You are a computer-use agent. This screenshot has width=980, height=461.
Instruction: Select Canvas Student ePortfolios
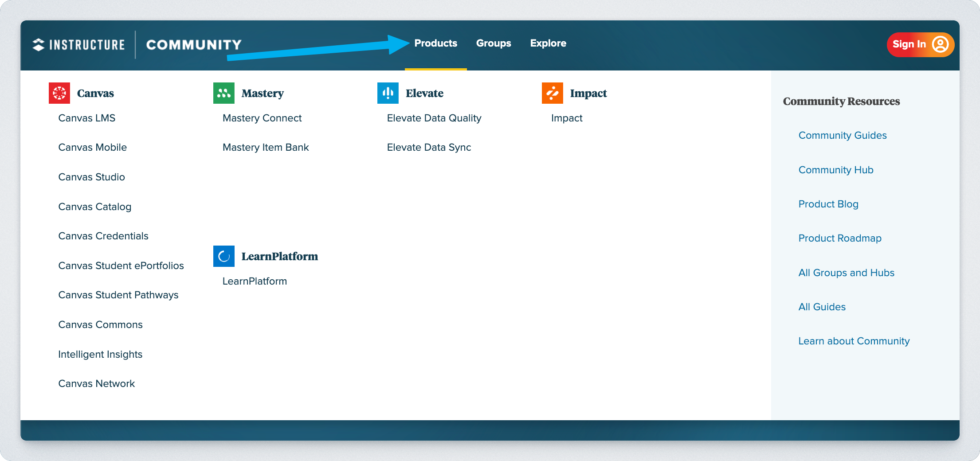121,266
